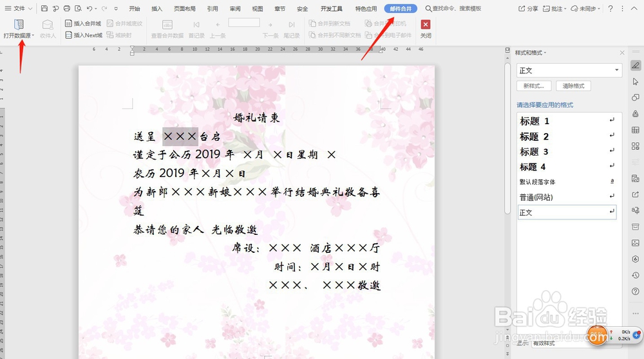Switch to the 特色应用 tab
This screenshot has height=359, width=644.
(366, 8)
